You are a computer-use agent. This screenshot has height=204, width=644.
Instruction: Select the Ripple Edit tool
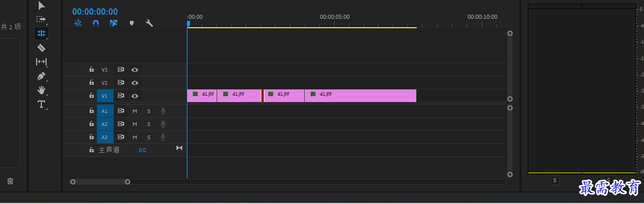(x=41, y=33)
